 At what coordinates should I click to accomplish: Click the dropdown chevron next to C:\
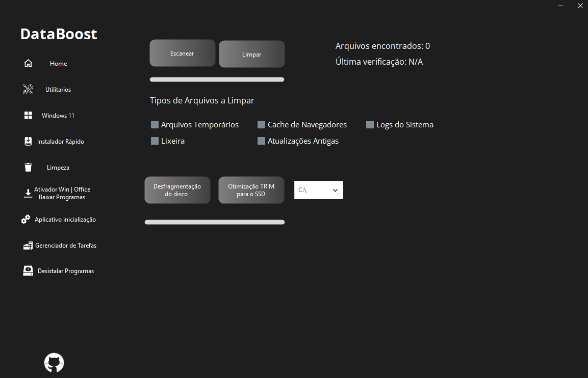coord(336,190)
